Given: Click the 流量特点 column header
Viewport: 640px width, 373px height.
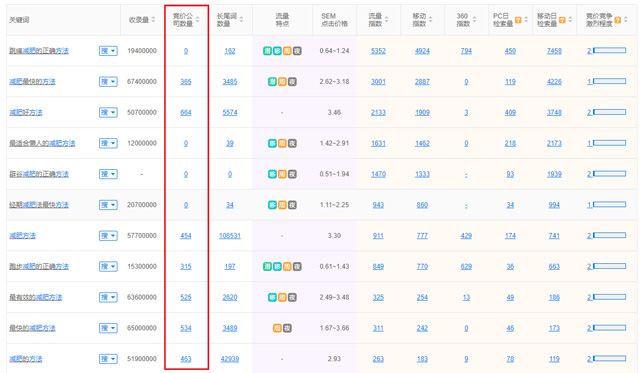Looking at the screenshot, I should coord(282,20).
